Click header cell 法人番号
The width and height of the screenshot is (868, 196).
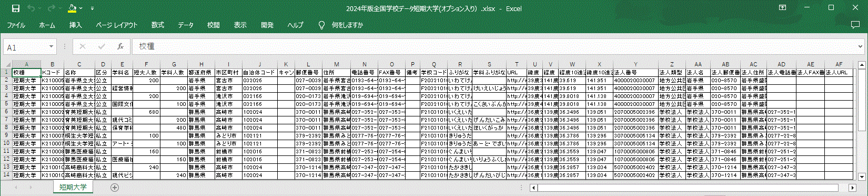(x=635, y=72)
